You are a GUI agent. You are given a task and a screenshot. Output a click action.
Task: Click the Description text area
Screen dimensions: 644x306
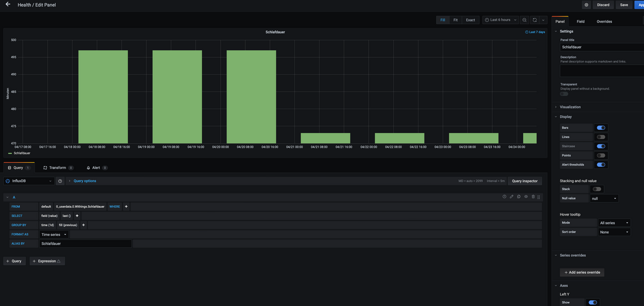[602, 71]
